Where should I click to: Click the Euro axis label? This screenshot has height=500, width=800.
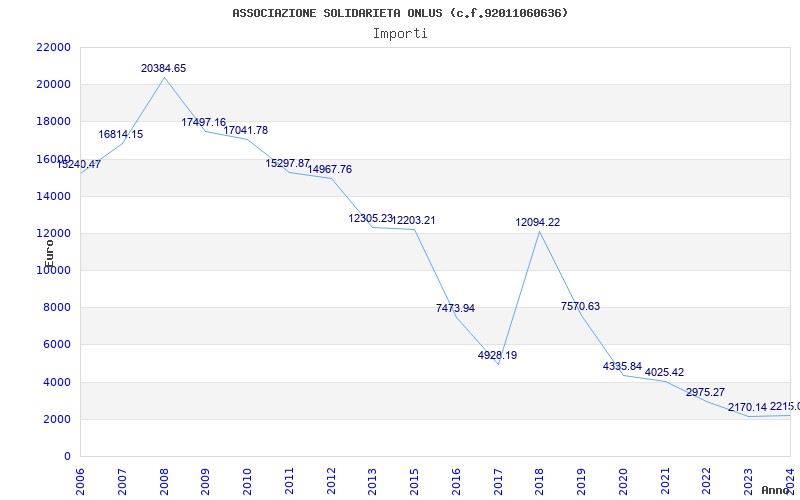(x=49, y=254)
